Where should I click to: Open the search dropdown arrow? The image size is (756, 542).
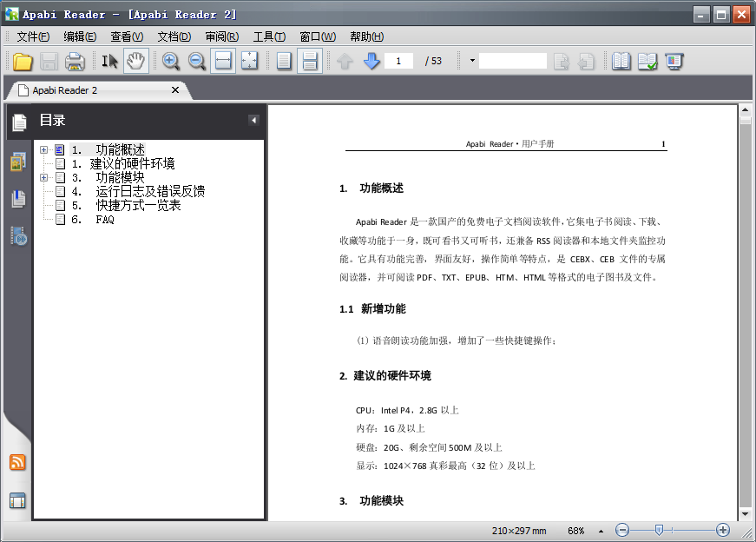pyautogui.click(x=472, y=61)
